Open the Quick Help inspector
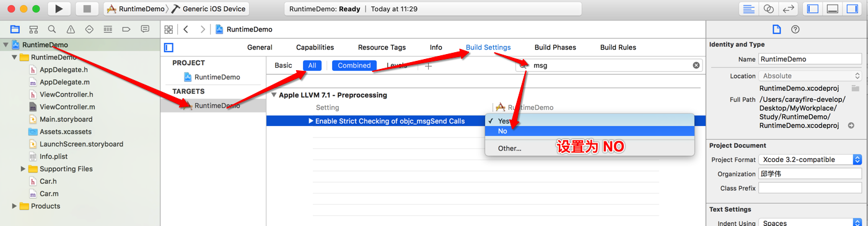The width and height of the screenshot is (868, 226). (x=796, y=29)
